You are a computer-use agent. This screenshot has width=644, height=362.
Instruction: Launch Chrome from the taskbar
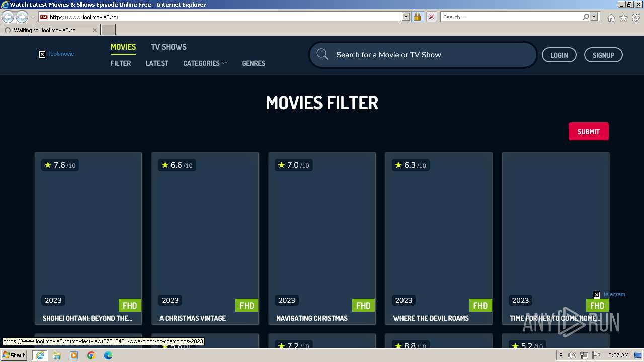(x=91, y=355)
